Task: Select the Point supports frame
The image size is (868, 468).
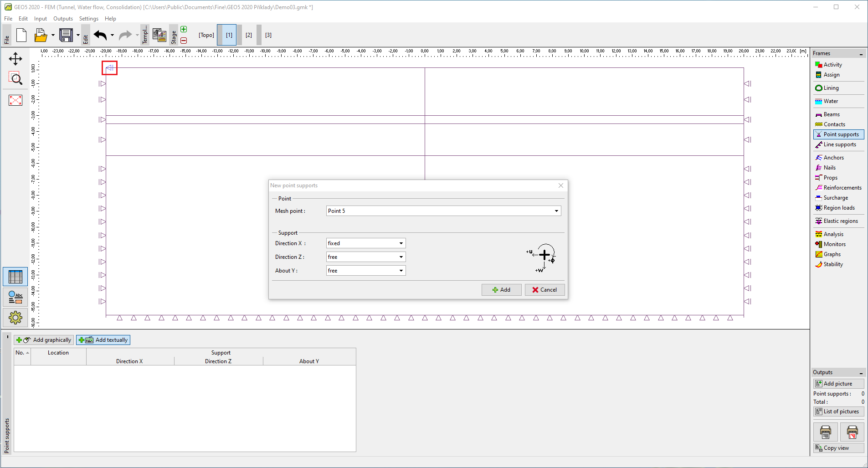Action: pyautogui.click(x=838, y=134)
